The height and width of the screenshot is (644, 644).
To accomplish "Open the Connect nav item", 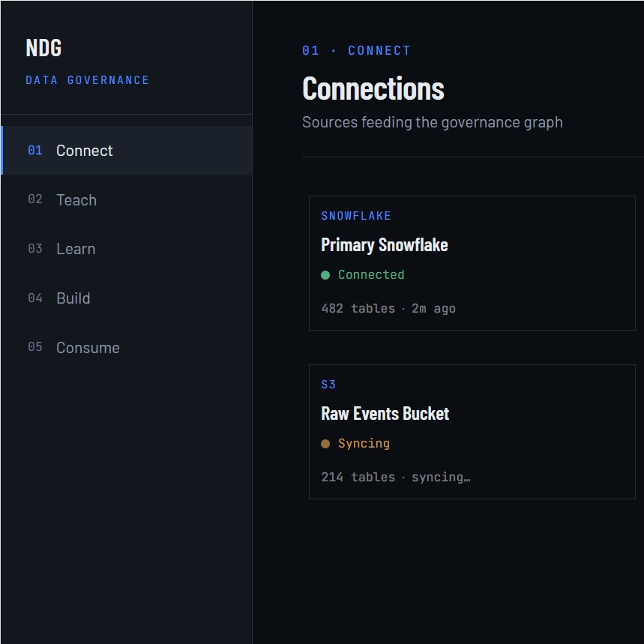I will click(127, 151).
